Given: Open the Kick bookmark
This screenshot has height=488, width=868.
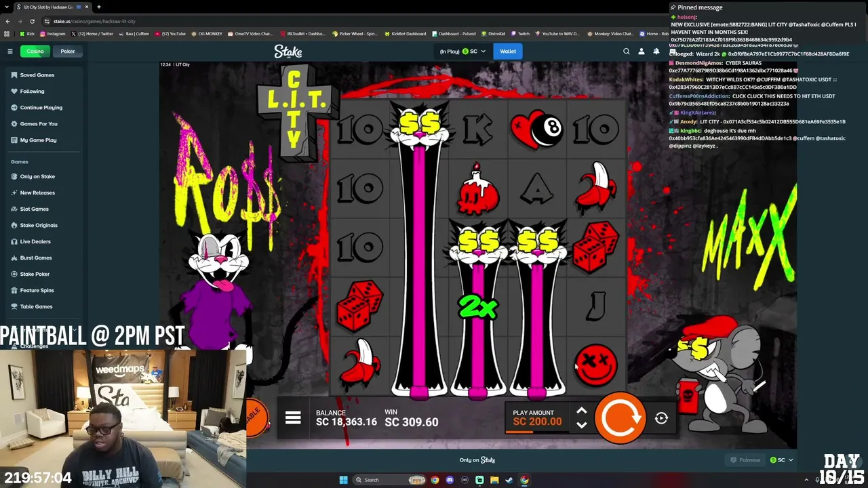Looking at the screenshot, I should coord(28,34).
